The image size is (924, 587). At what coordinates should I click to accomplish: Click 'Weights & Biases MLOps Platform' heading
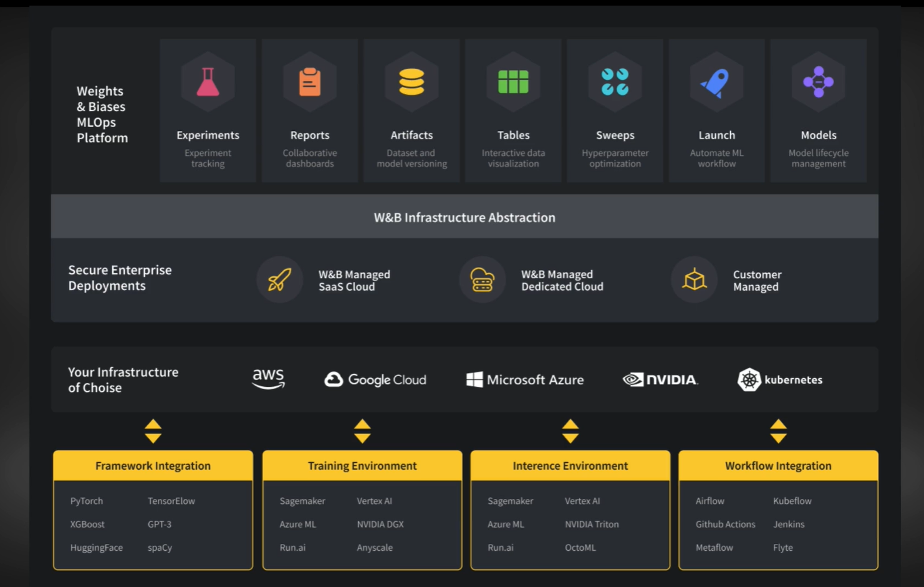pos(102,114)
